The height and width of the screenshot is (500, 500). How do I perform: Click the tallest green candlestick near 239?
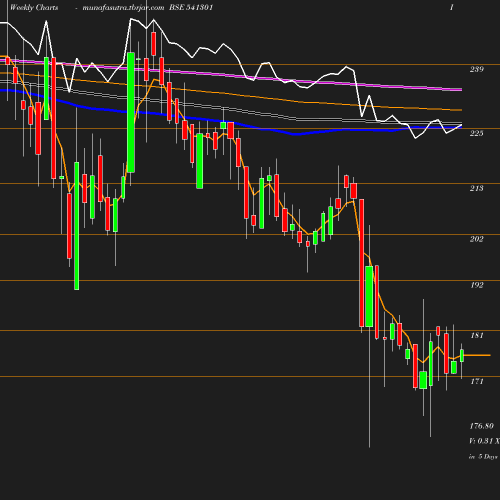pyautogui.click(x=131, y=112)
